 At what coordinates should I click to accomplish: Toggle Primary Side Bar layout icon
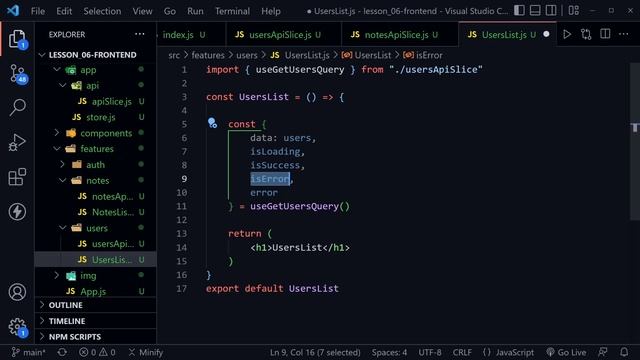(x=519, y=11)
